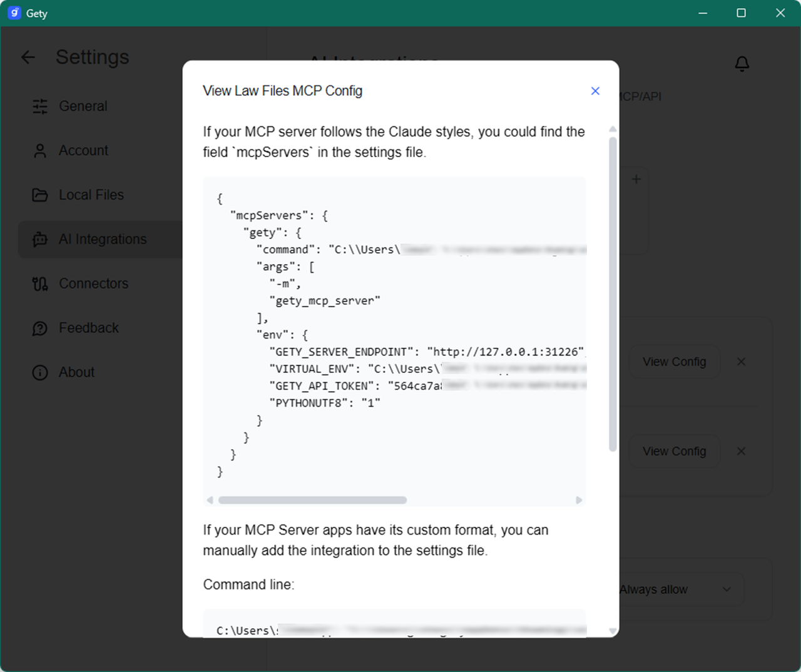Image resolution: width=801 pixels, height=672 pixels.
Task: Click the upper View Config button
Action: point(674,362)
